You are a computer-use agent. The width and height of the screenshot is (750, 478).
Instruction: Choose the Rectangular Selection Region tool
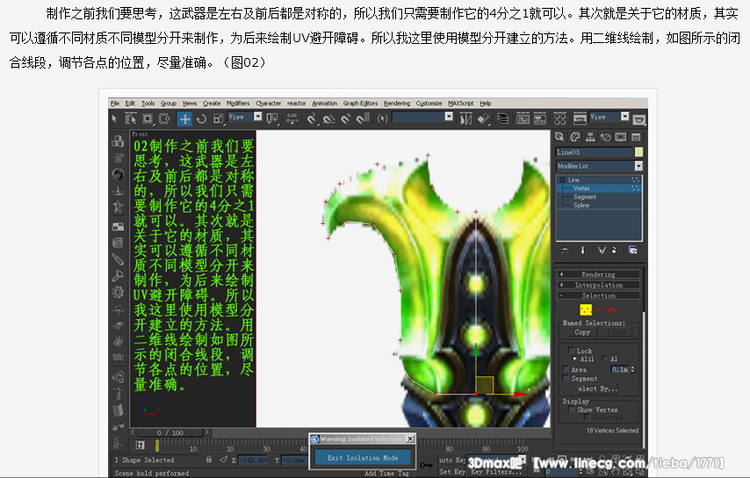tap(147, 118)
